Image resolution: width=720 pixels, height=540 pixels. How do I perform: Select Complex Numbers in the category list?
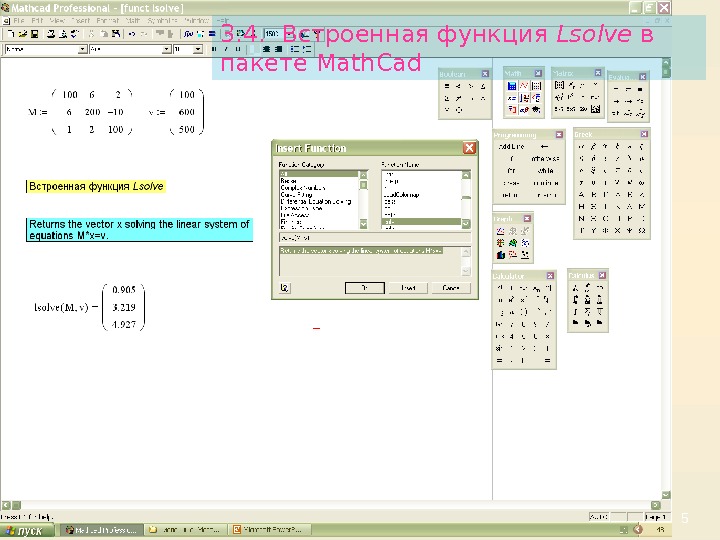(x=303, y=188)
